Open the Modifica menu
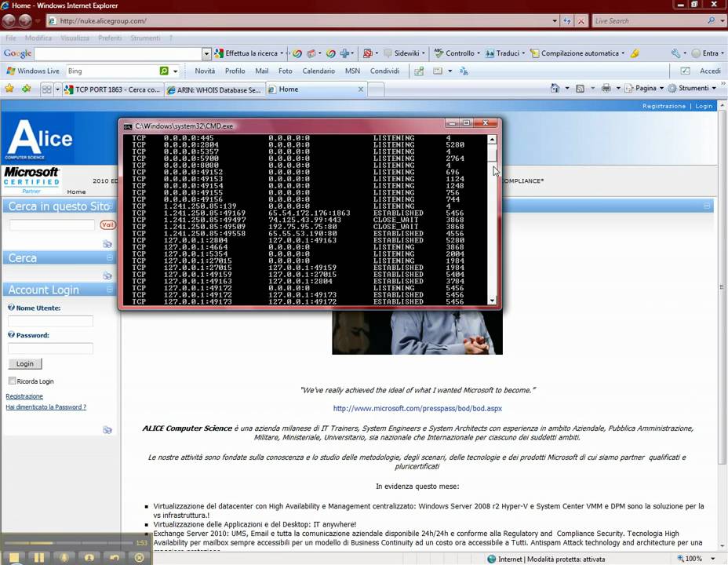728x565 pixels. click(38, 38)
